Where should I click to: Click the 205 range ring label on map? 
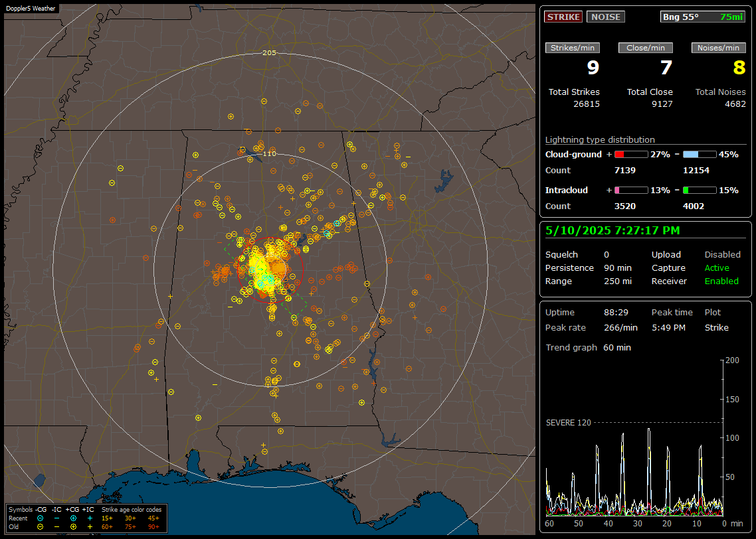pos(269,52)
